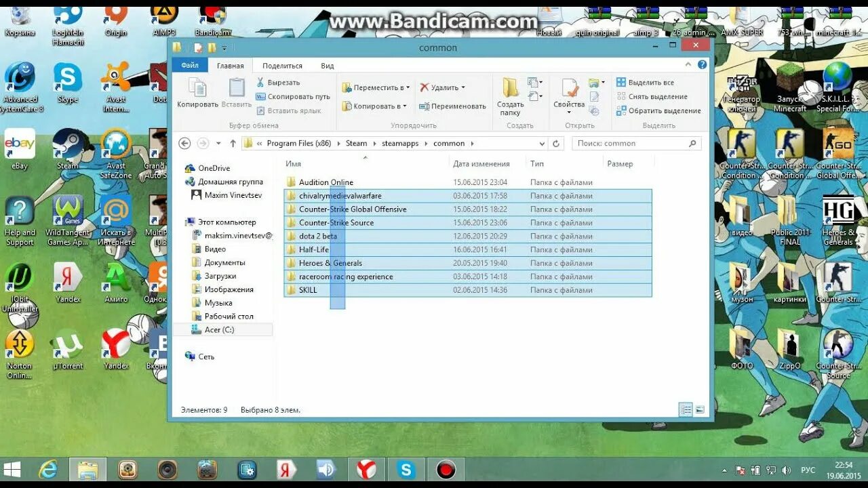Image resolution: width=868 pixels, height=488 pixels.
Task: Select the dota 2 beta folder
Action: (468, 237)
